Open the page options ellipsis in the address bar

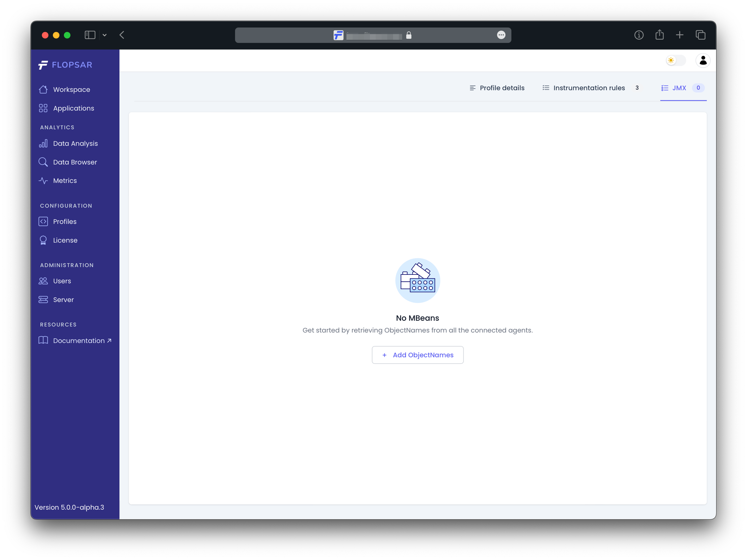tap(501, 35)
